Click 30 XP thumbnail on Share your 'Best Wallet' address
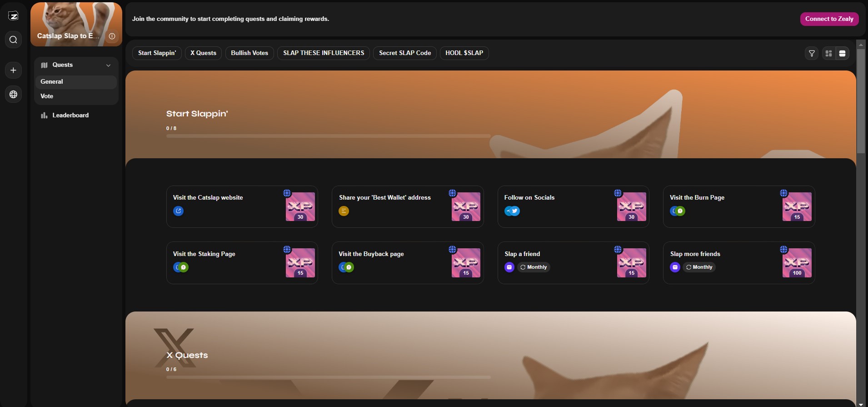Image resolution: width=868 pixels, height=407 pixels. click(x=466, y=206)
